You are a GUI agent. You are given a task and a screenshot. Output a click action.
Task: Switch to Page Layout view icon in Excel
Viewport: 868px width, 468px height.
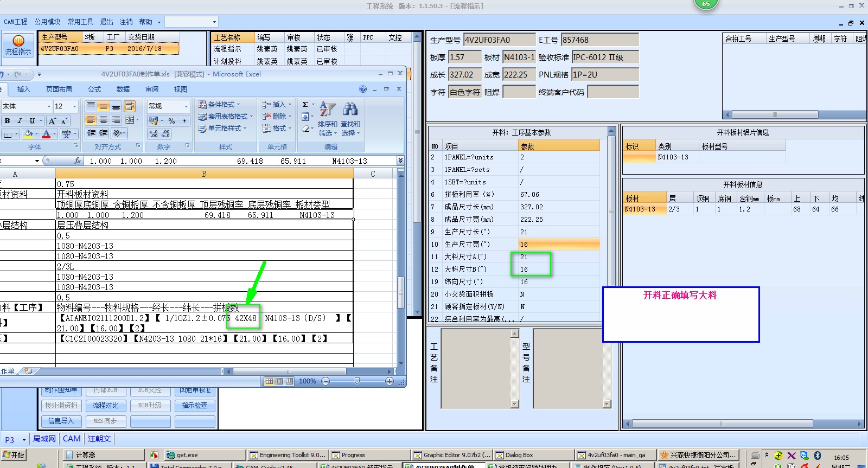click(279, 381)
